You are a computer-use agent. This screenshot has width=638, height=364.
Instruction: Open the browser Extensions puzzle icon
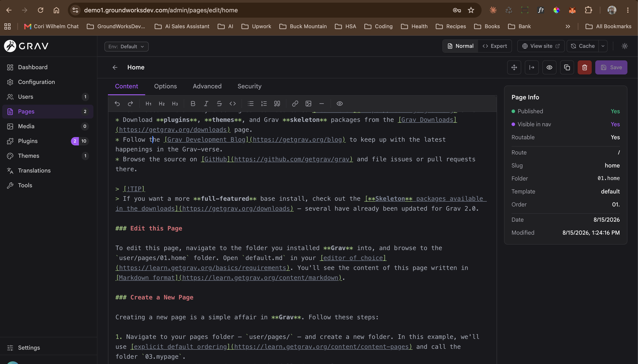(x=588, y=10)
